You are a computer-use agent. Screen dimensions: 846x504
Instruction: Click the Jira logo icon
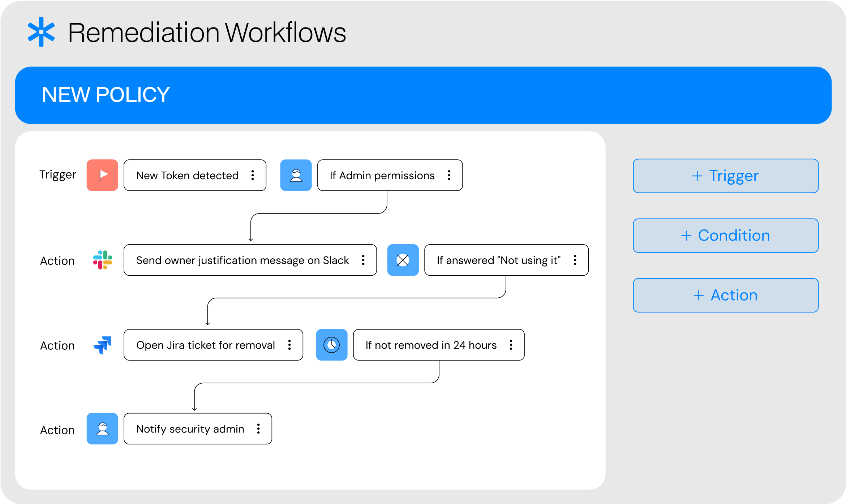(x=102, y=345)
